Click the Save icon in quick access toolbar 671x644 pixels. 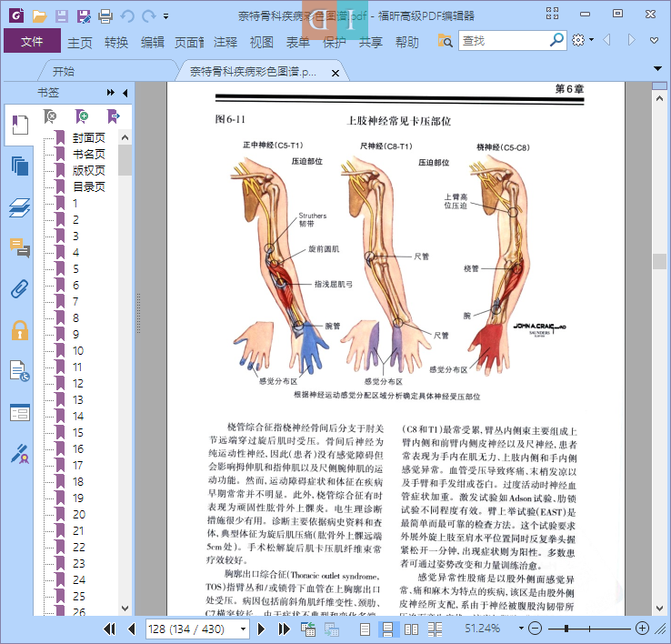click(x=62, y=16)
